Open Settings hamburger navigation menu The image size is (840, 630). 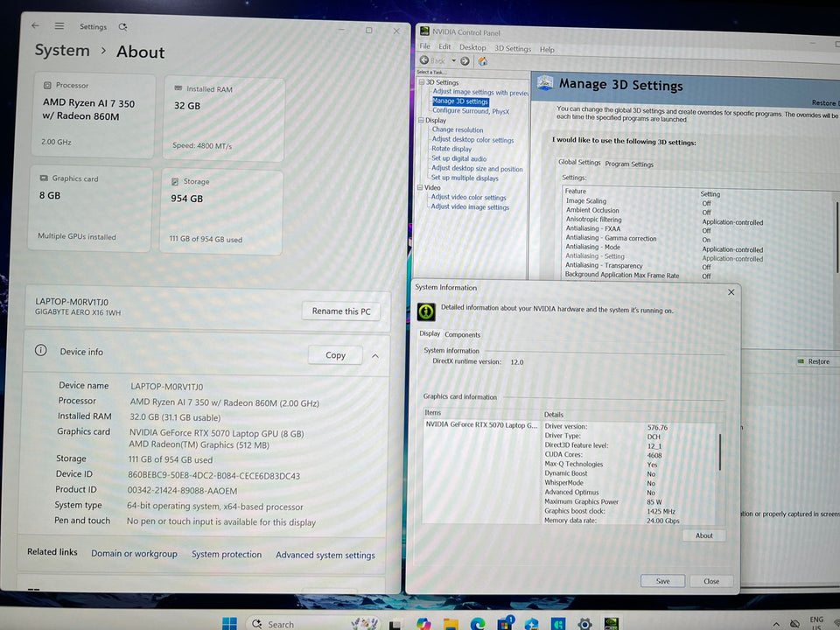(59, 25)
